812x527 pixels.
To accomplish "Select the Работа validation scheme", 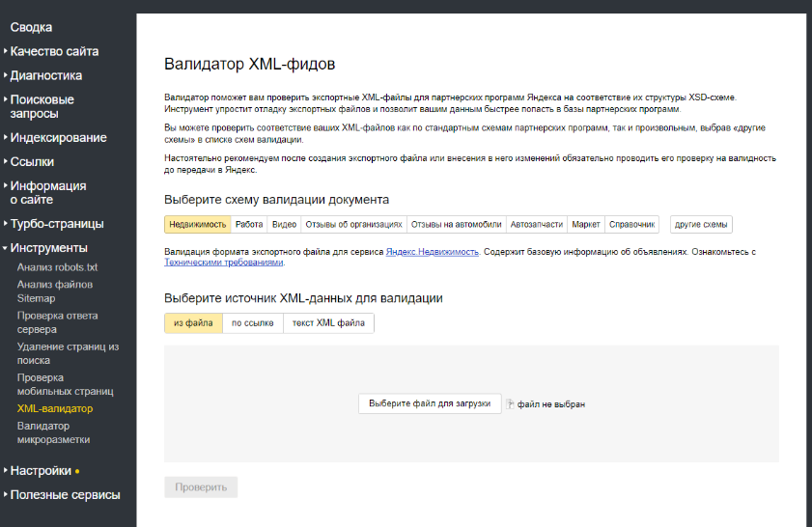I will (x=249, y=224).
